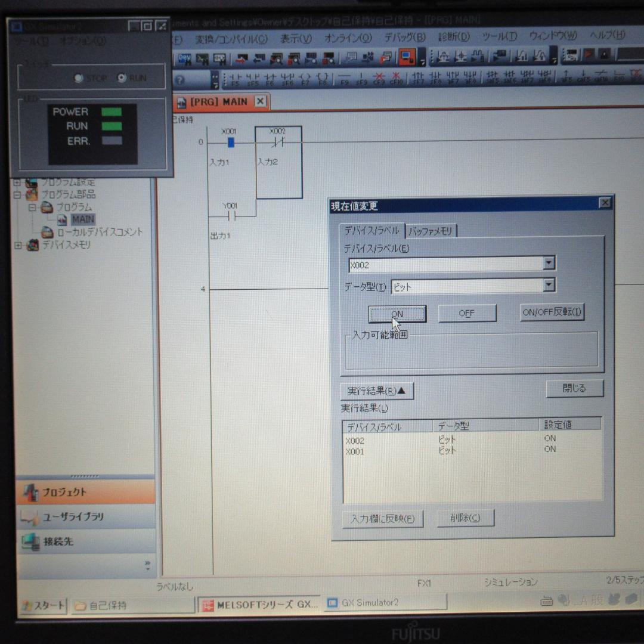Collapse the プログラム部品 tree node
Viewport: 644px width, 644px height.
pos(17,195)
